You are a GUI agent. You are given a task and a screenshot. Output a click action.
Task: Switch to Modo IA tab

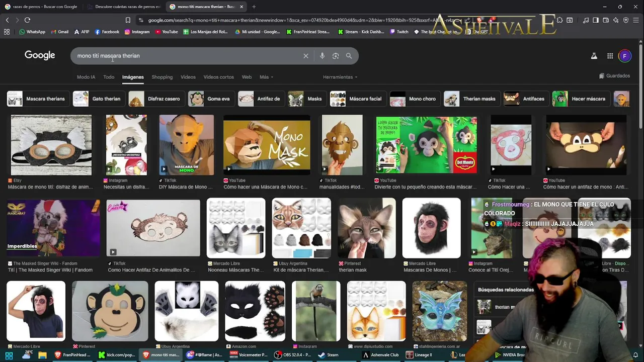pos(86,77)
